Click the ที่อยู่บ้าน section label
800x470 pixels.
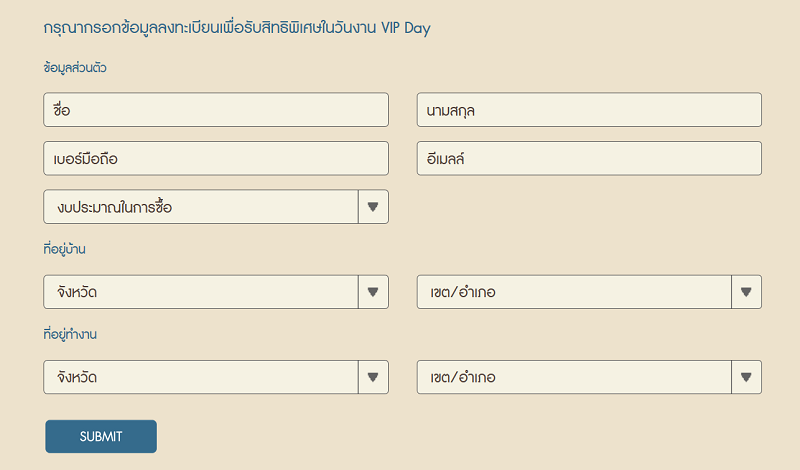click(64, 249)
